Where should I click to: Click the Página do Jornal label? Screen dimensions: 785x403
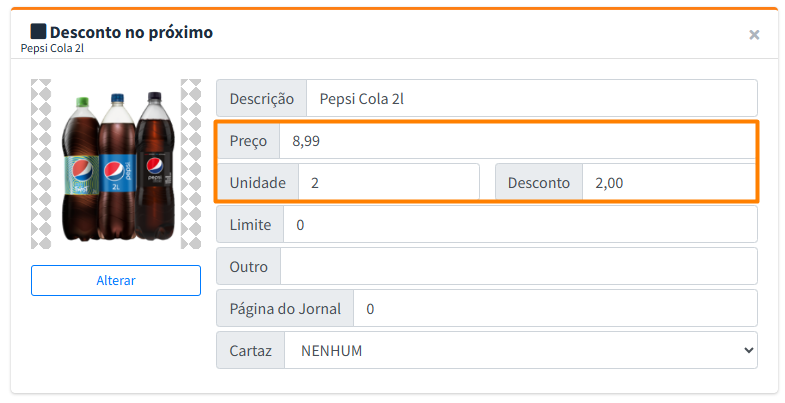coord(285,309)
